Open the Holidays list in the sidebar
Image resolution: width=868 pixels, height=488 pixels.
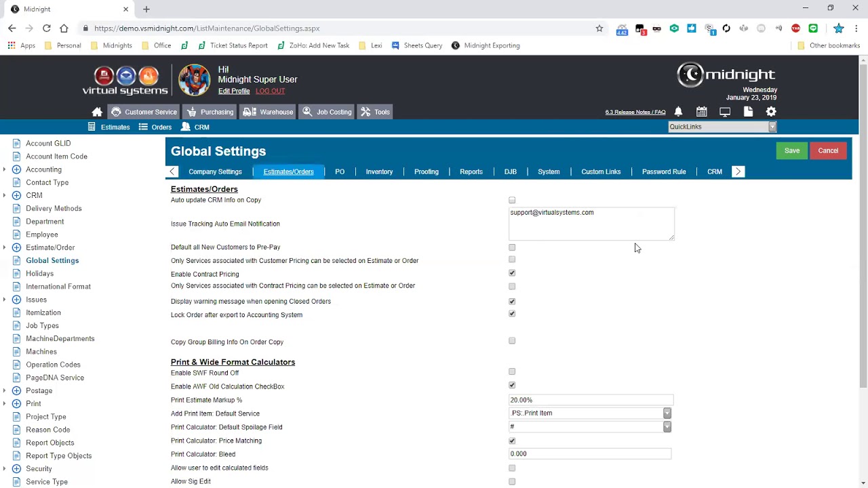click(39, 274)
